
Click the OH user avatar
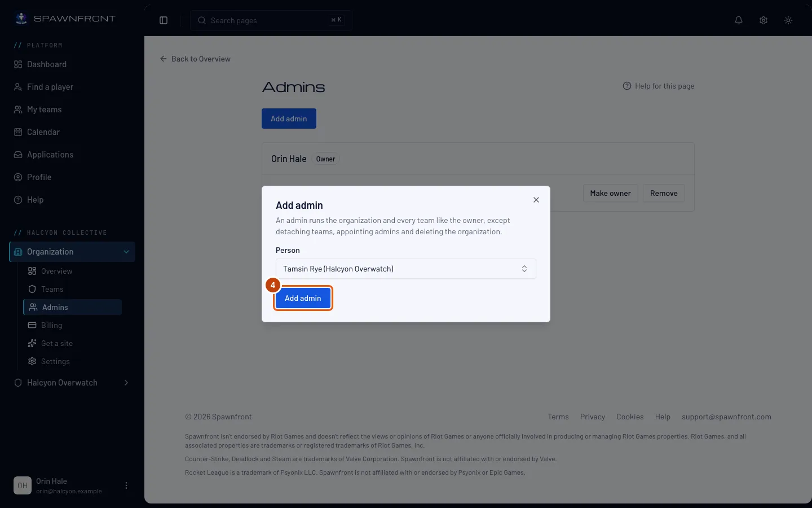point(23,485)
